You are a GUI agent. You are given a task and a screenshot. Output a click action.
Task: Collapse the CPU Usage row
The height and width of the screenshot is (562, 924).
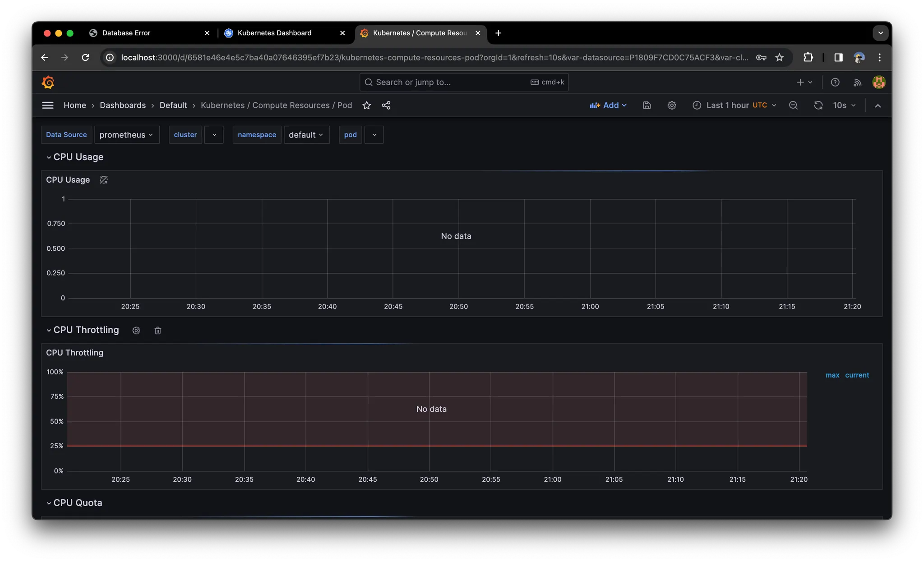pyautogui.click(x=49, y=157)
